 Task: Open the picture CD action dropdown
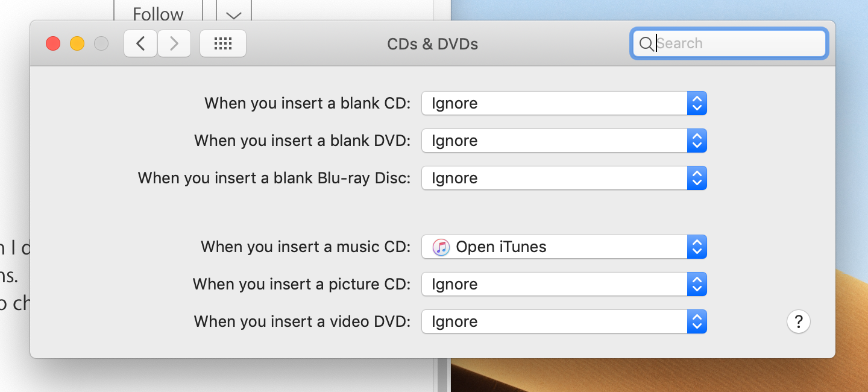[564, 284]
